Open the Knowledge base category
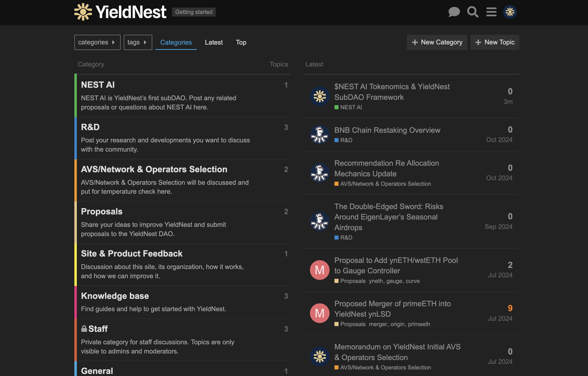Viewport: 588px width, 376px height. coord(115,296)
